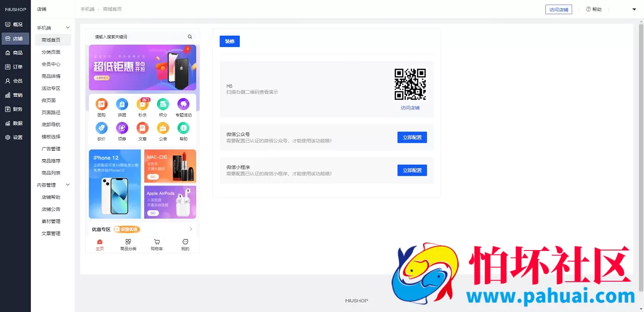Click the iPhone 12 promo card

coord(115,184)
